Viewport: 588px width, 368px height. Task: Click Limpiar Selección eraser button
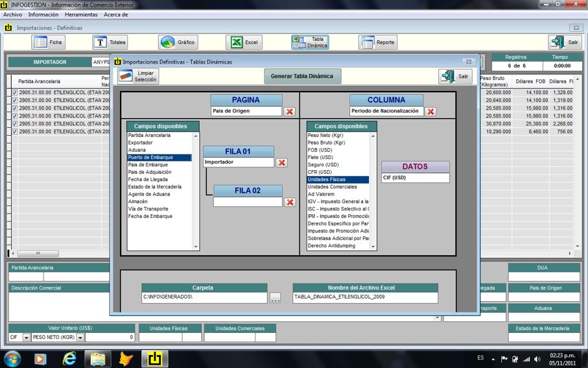click(x=138, y=76)
